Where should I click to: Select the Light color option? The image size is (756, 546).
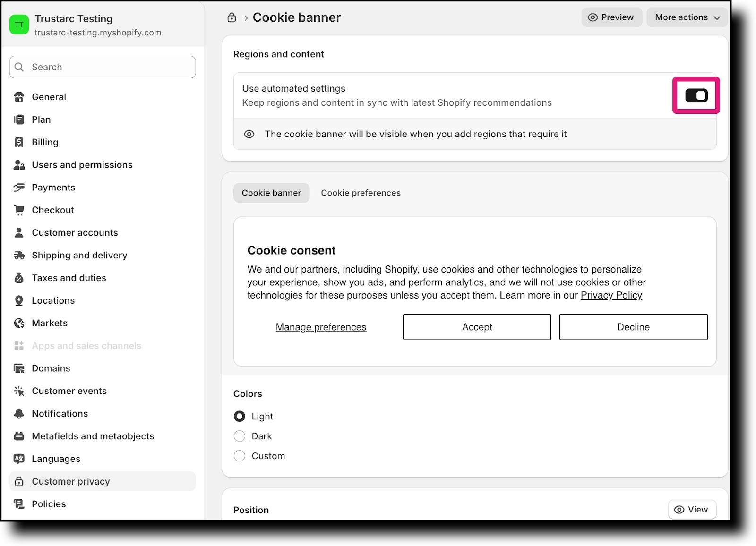[240, 416]
